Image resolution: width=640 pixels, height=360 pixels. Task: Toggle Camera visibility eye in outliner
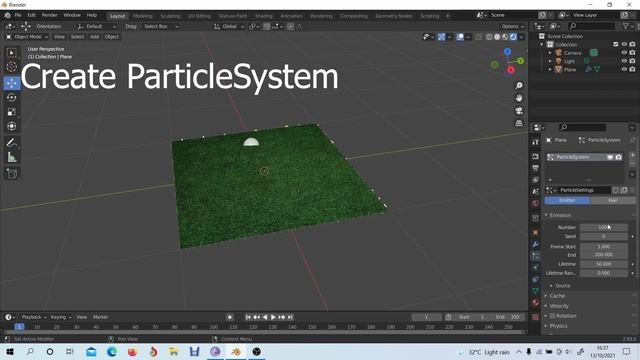point(624,53)
